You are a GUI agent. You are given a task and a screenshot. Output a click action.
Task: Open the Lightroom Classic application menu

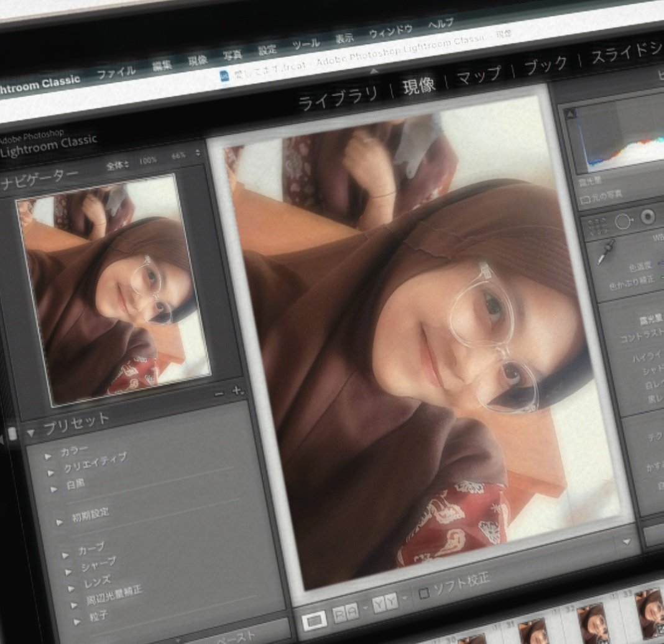tap(39, 83)
